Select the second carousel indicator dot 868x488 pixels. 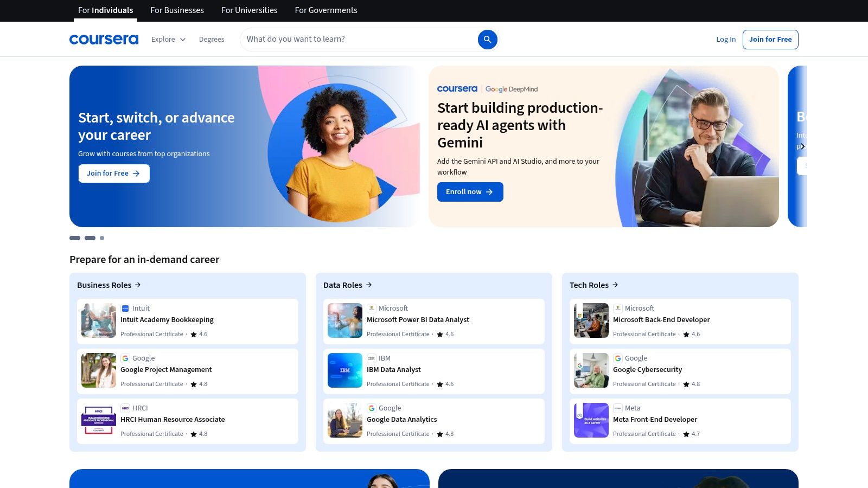90,238
